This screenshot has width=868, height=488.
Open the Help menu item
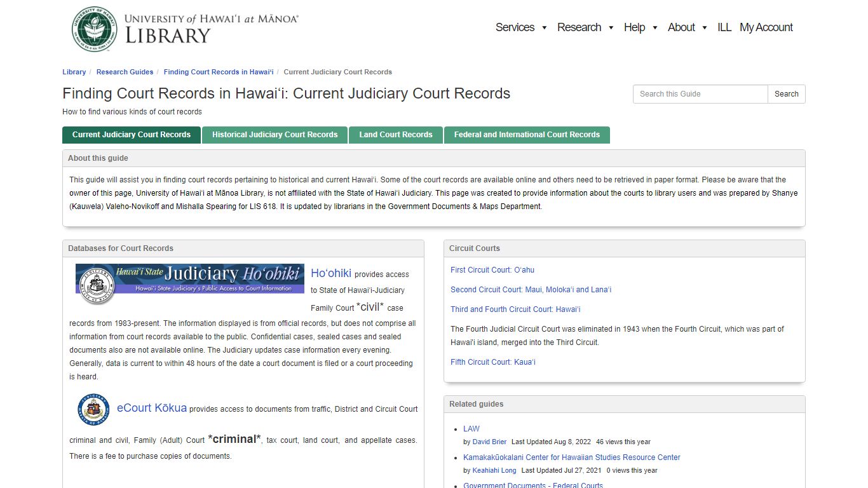pos(634,27)
